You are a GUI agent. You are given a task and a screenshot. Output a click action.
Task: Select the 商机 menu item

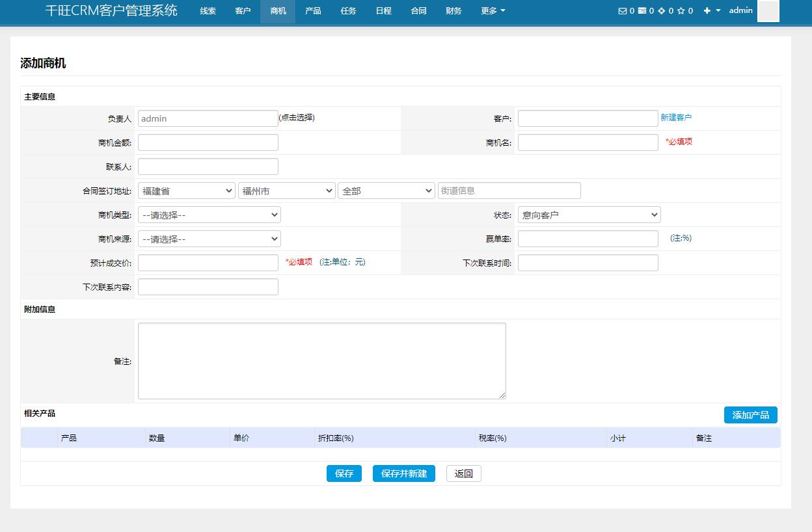pyautogui.click(x=278, y=11)
